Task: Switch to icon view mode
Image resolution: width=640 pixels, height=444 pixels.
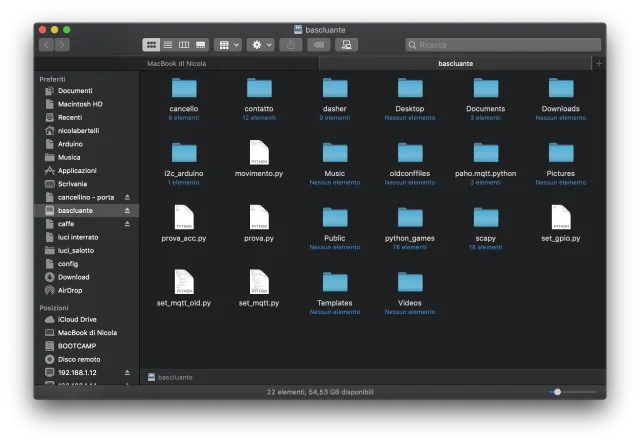Action: coord(151,45)
